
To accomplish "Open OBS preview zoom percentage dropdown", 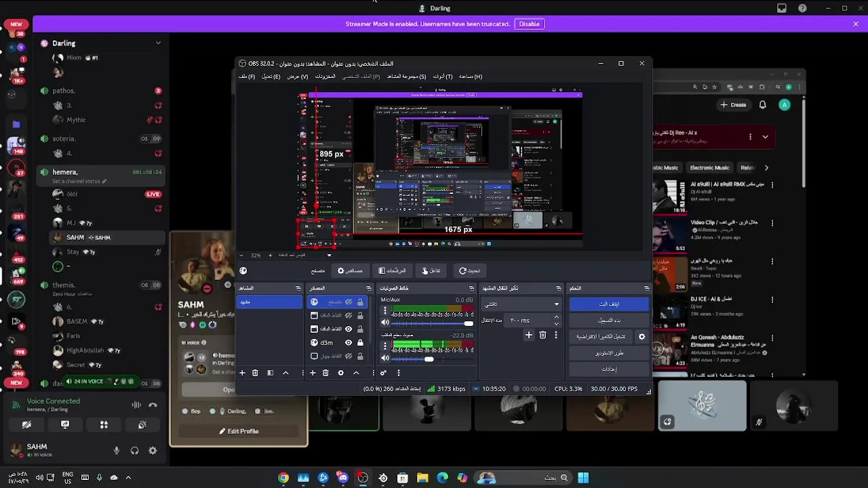I will pyautogui.click(x=330, y=256).
